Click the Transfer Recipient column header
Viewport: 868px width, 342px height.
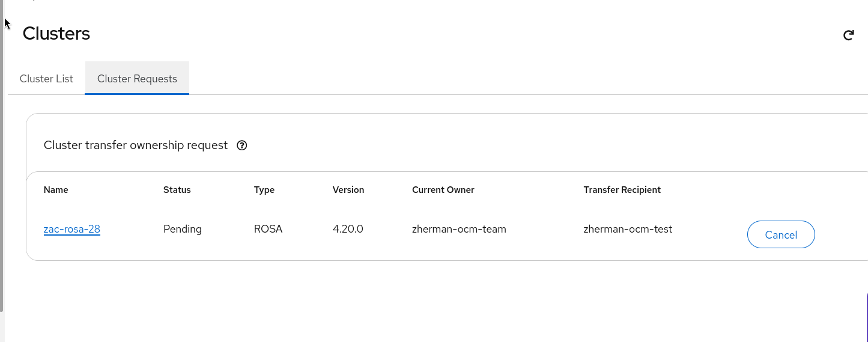pos(622,190)
